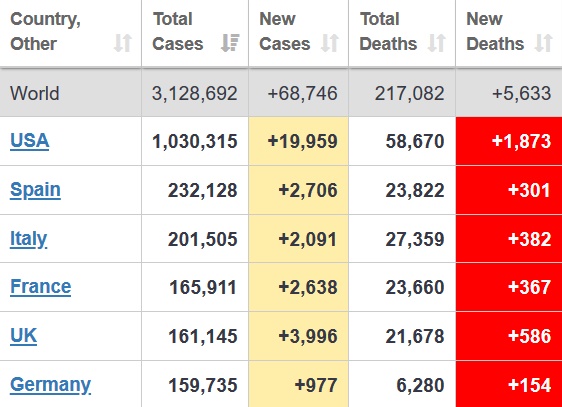Click Total Cases descending sort icon
Screen dimensions: 562x407
coord(230,43)
